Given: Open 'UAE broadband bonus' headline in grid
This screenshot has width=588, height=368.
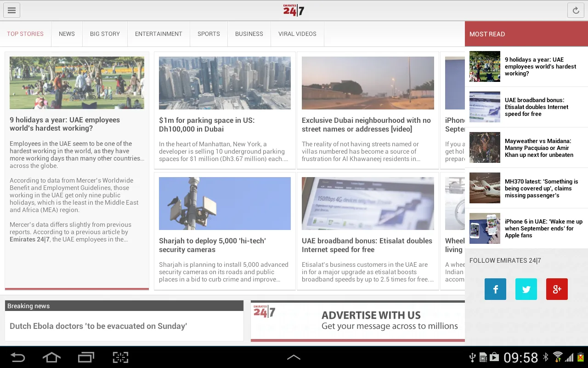Looking at the screenshot, I should coord(367,245).
